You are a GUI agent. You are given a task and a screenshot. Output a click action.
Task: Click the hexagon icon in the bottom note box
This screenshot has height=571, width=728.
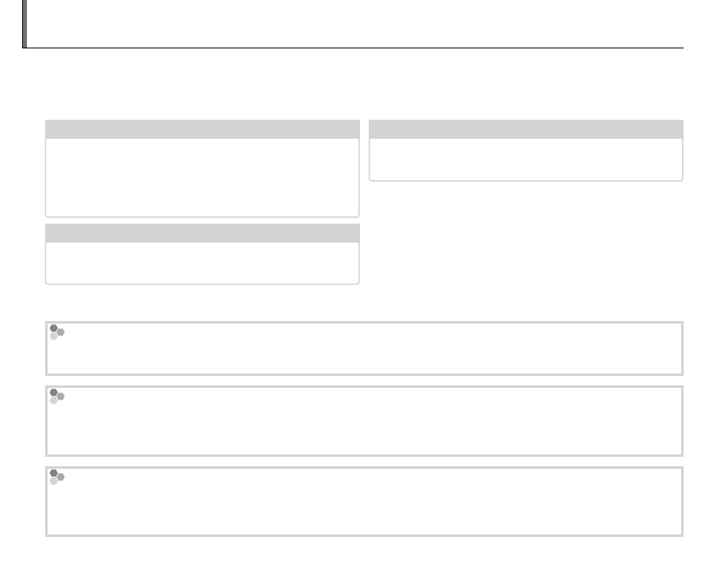(x=56, y=476)
